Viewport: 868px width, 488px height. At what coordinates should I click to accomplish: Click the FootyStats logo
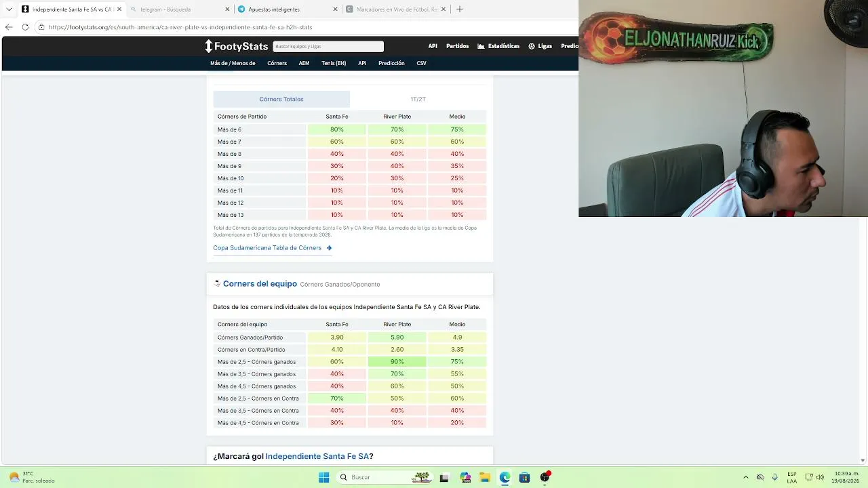point(237,46)
